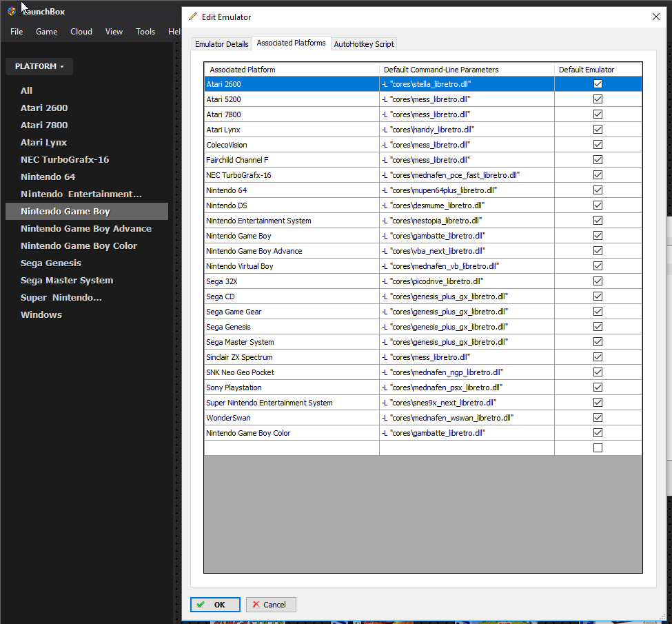Edit the mednafen_wswan_libretro.dll parameters cell
Viewport: 672px width, 624px height.
click(x=467, y=418)
